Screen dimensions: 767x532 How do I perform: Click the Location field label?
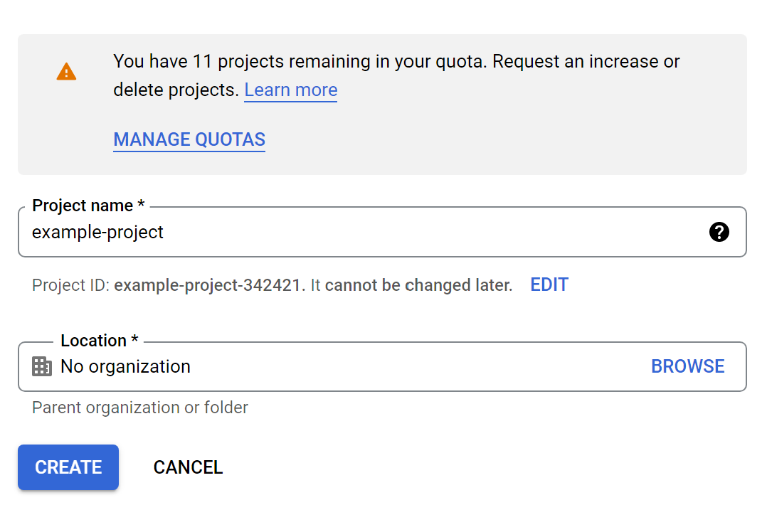tap(100, 340)
